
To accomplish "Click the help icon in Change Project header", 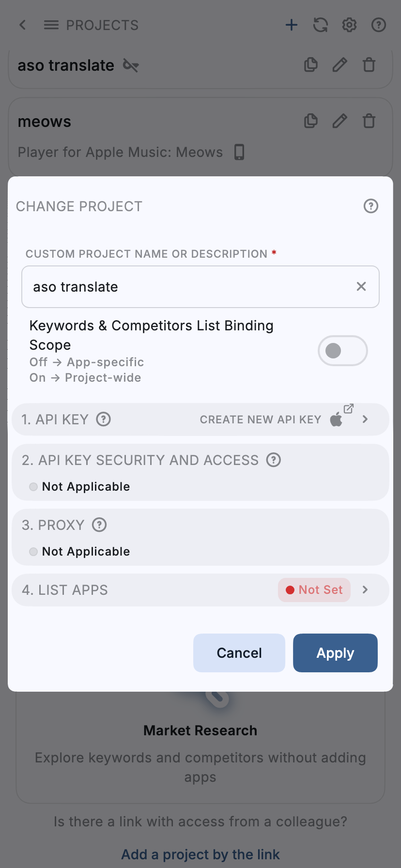I will 371,206.
